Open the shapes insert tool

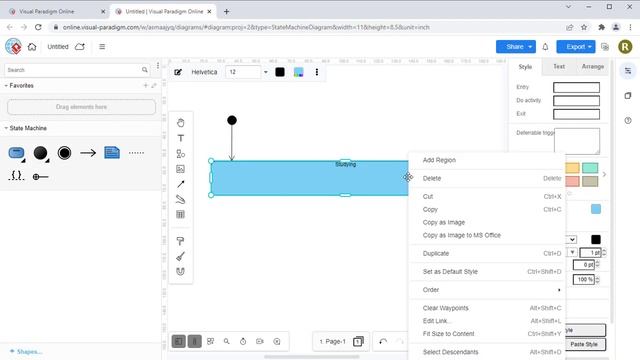[180, 153]
